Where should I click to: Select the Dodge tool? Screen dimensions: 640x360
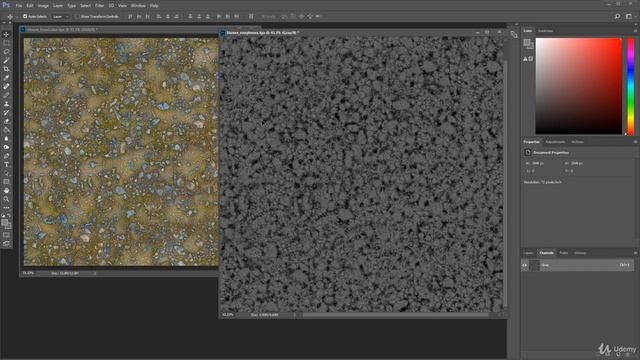click(6, 147)
